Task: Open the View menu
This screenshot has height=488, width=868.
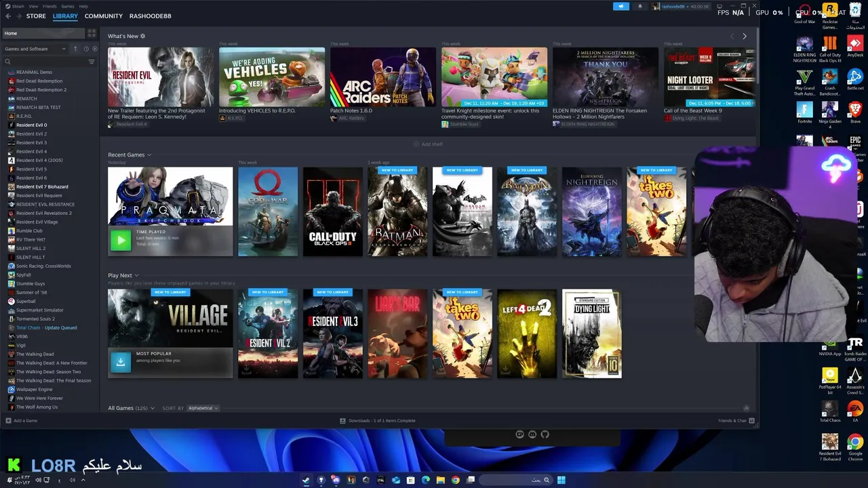Action: click(x=33, y=6)
